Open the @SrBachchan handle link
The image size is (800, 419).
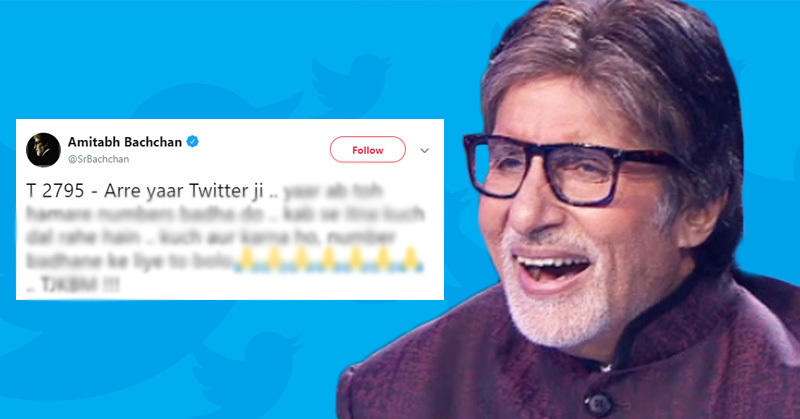(98, 159)
